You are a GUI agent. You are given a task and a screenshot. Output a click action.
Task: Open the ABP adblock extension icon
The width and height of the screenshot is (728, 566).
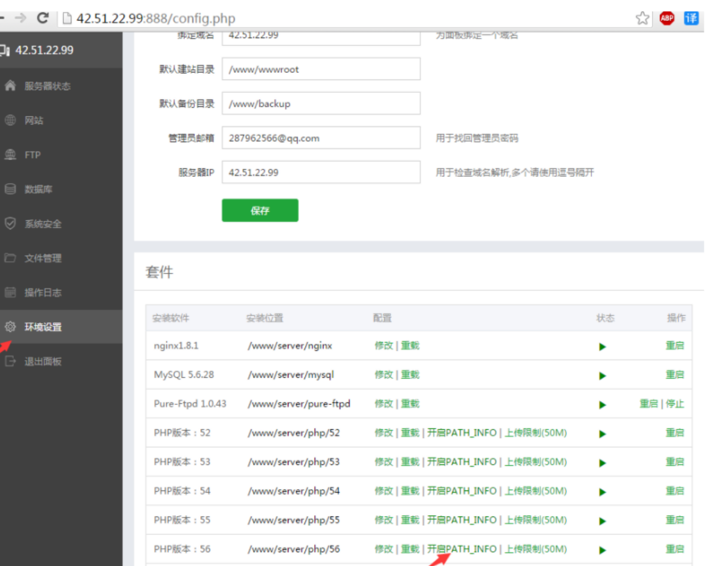(667, 18)
